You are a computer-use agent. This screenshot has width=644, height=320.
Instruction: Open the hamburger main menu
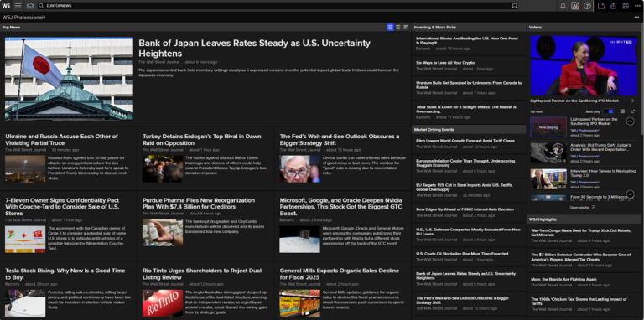18,6
